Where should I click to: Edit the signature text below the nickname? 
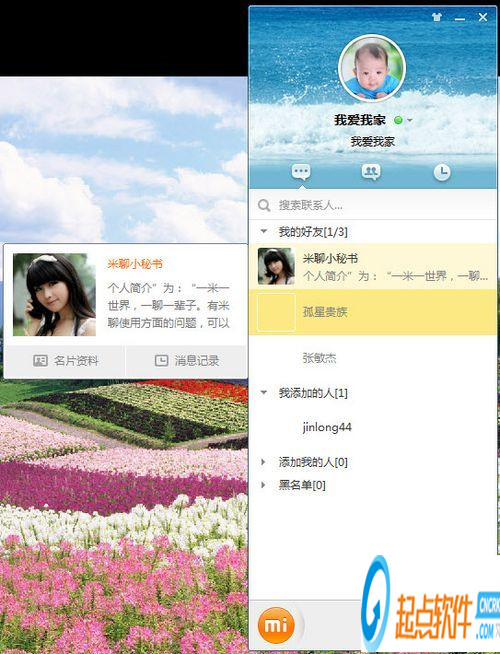tap(372, 142)
